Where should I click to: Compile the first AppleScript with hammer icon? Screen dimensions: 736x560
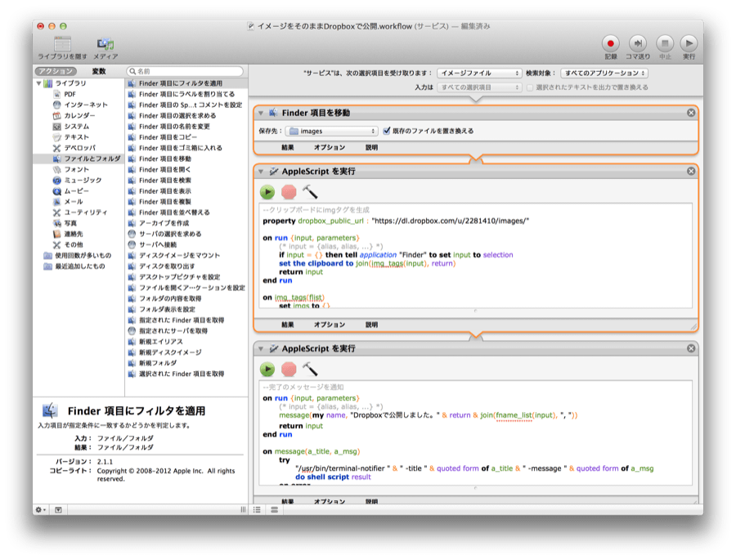coord(310,191)
